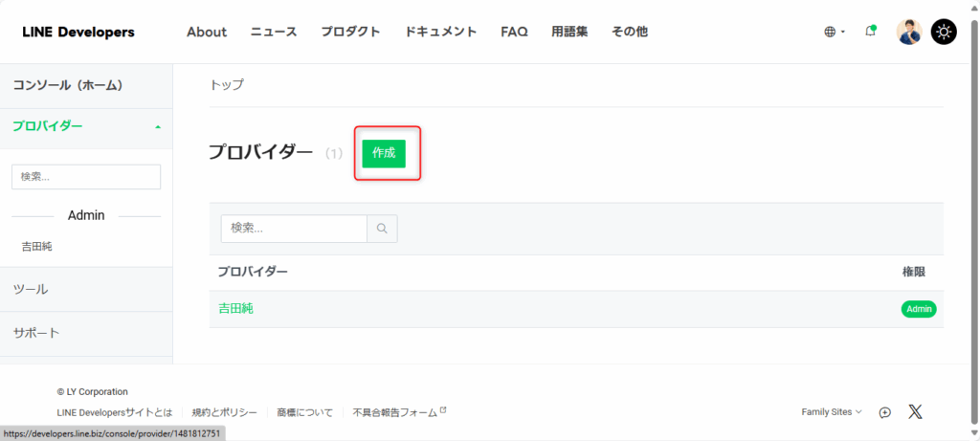
Task: Expand the Family Sites dropdown
Action: click(x=831, y=412)
